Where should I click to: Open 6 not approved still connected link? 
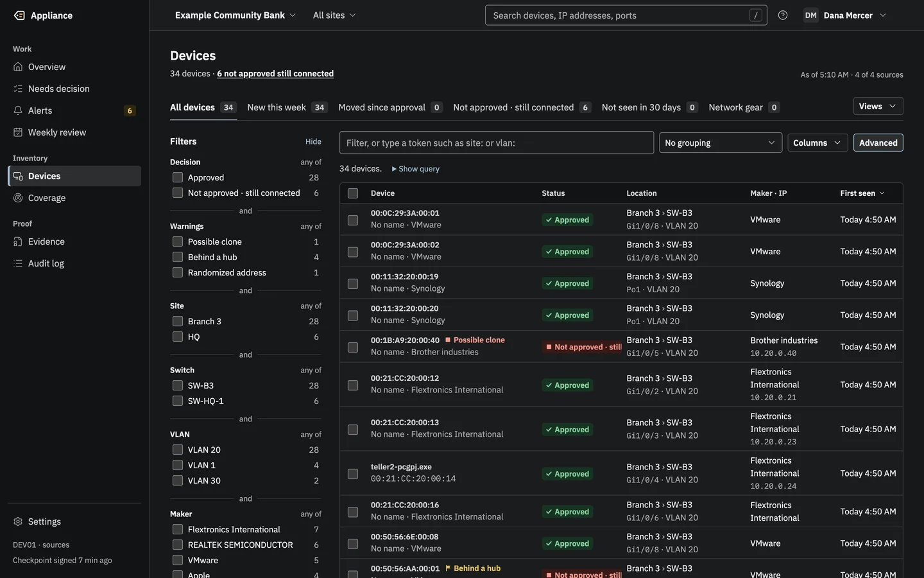click(x=275, y=74)
